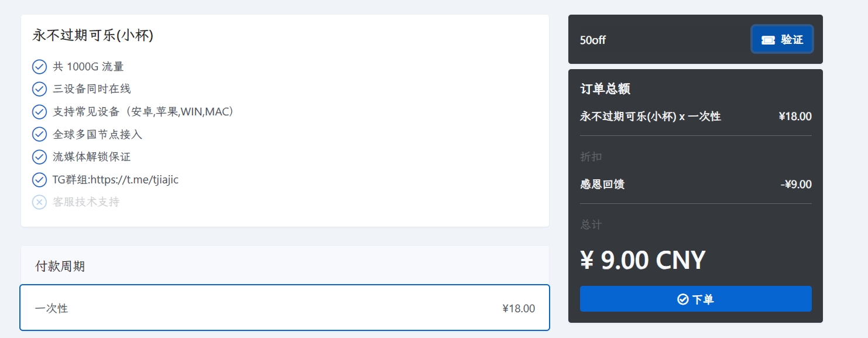Click checkmark icon beside 支持常见设备
This screenshot has height=338, width=868.
39,112
